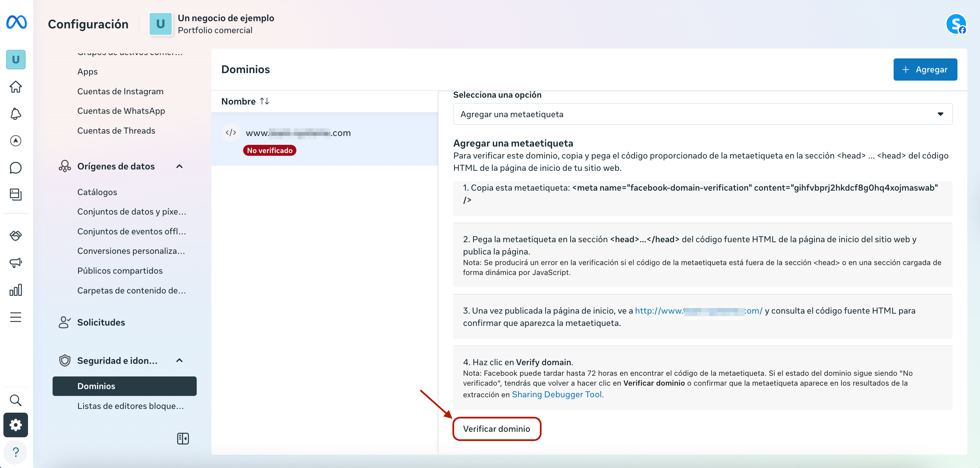
Task: Open the home icon in sidebar
Action: click(16, 87)
